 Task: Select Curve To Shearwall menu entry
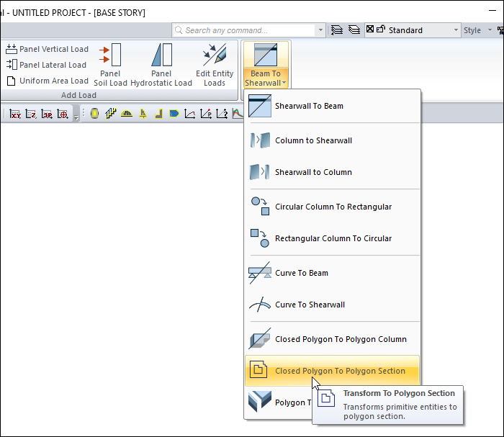(x=332, y=305)
